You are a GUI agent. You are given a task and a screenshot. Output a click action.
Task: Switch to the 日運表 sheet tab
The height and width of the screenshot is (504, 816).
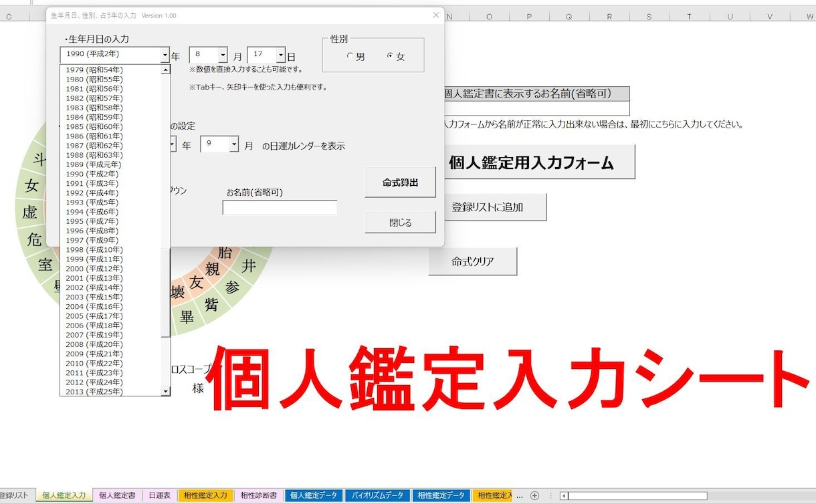159,495
